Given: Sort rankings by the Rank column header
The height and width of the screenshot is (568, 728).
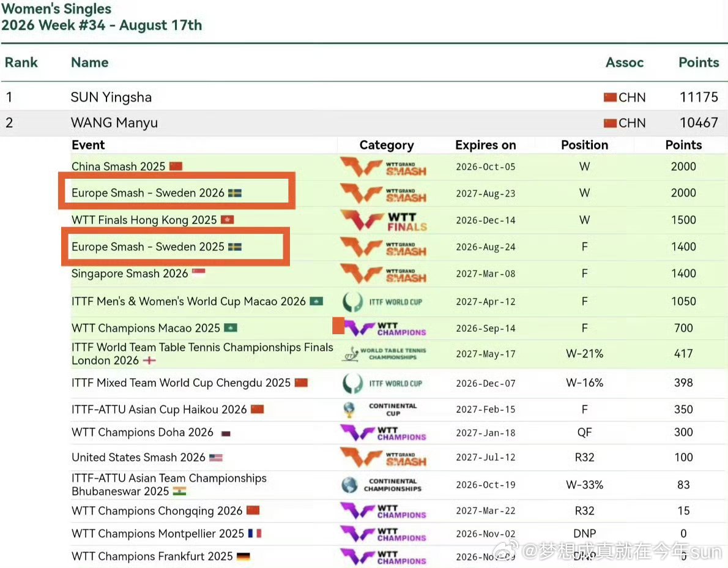Looking at the screenshot, I should tap(21, 62).
